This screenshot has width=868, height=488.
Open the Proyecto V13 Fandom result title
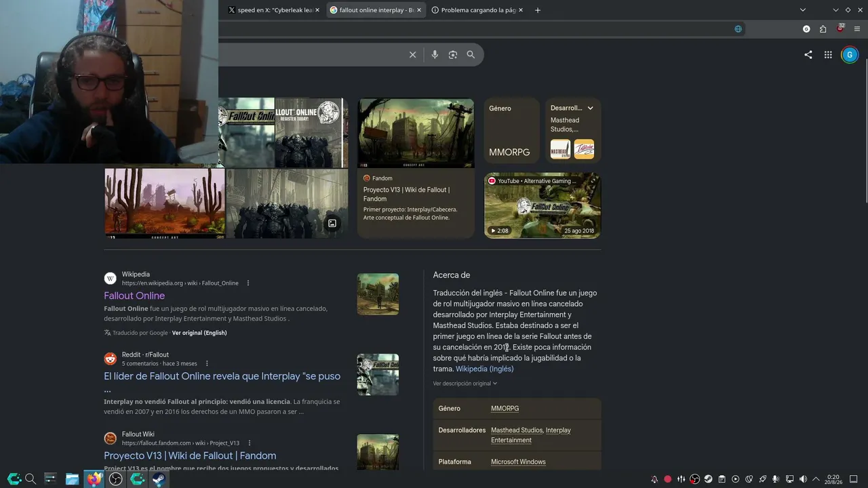190,455
